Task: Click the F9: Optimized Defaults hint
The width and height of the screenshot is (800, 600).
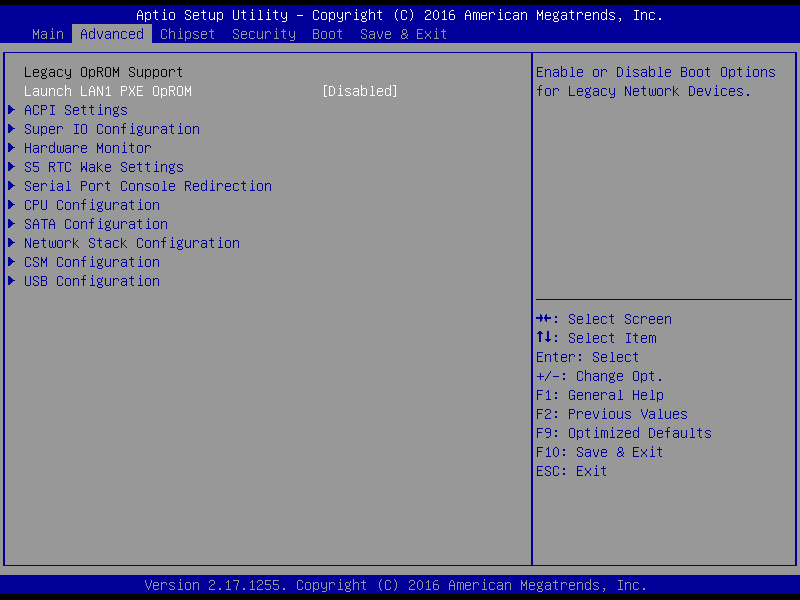Action: (x=624, y=433)
